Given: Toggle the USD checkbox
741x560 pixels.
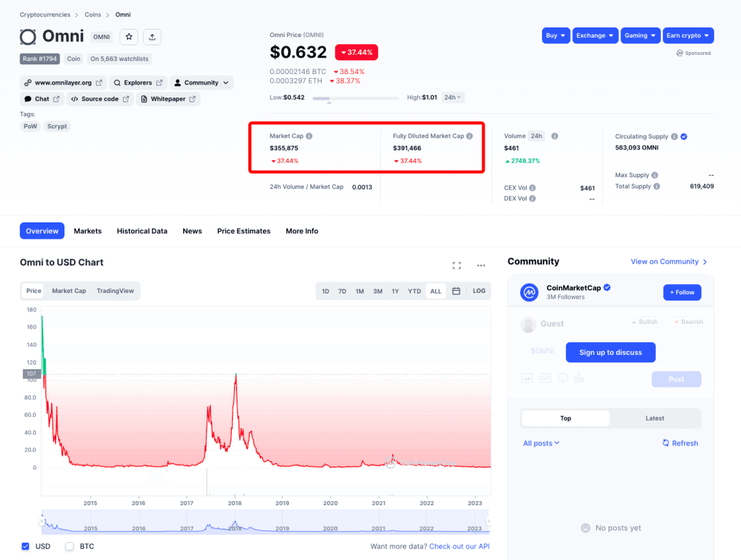Looking at the screenshot, I should coord(25,546).
